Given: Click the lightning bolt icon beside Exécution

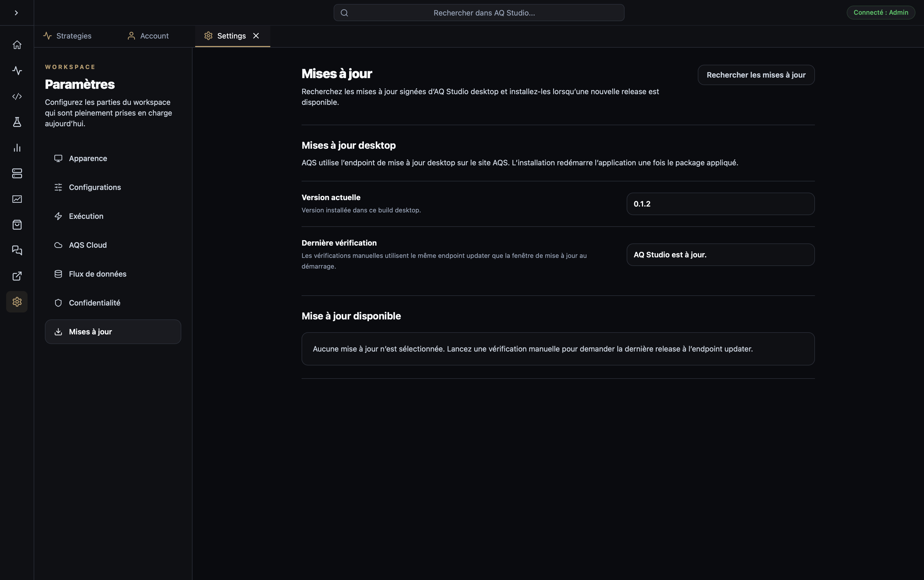Looking at the screenshot, I should pos(58,216).
